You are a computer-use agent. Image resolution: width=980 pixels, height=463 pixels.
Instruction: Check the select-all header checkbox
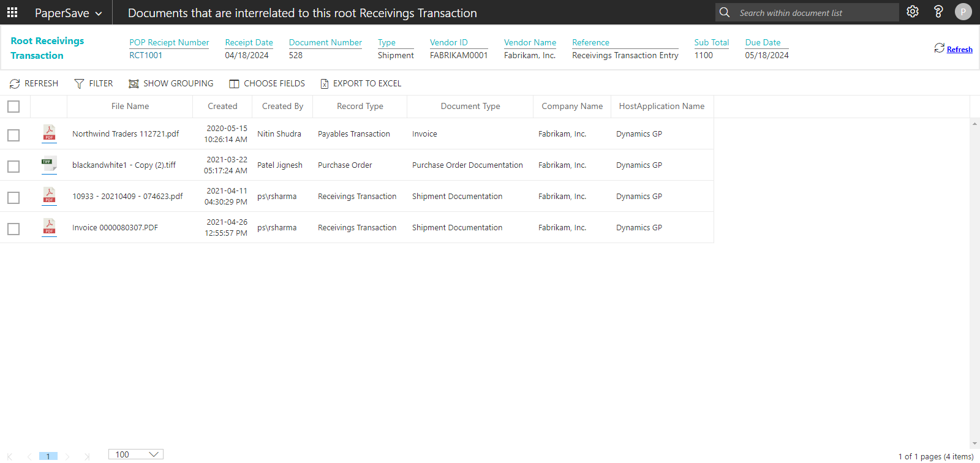tap(13, 107)
